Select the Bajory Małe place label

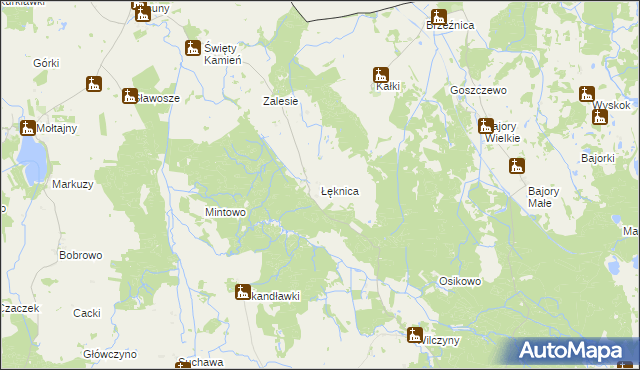coord(544,197)
